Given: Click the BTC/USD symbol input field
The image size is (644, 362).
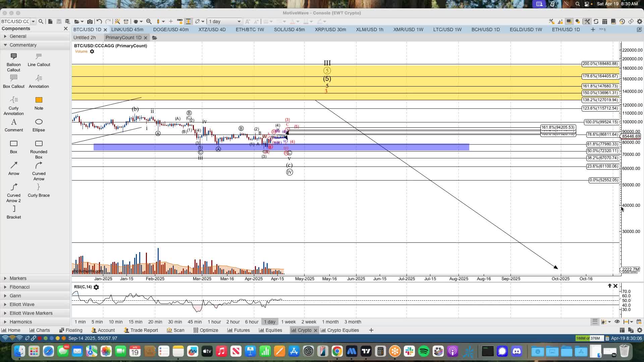Looking at the screenshot, I should [15, 21].
